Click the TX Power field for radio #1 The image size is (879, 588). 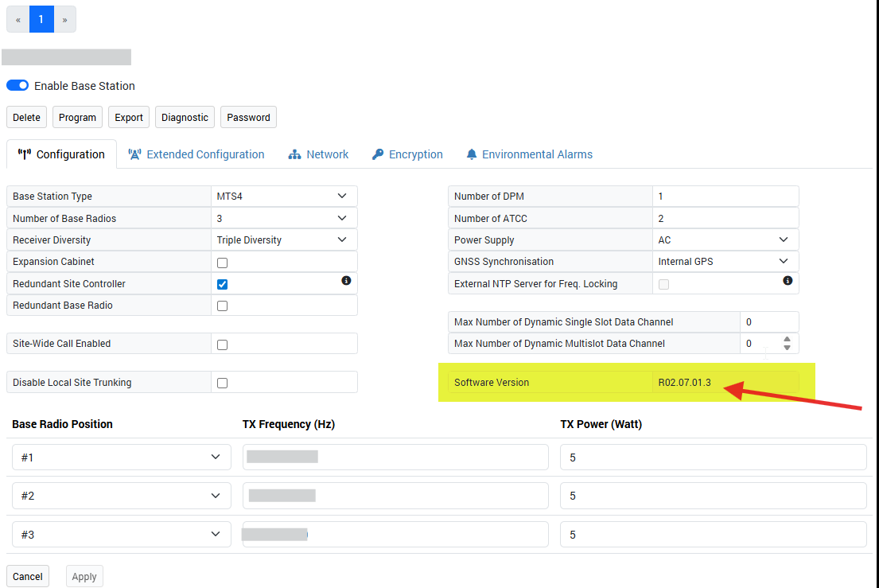click(x=713, y=458)
